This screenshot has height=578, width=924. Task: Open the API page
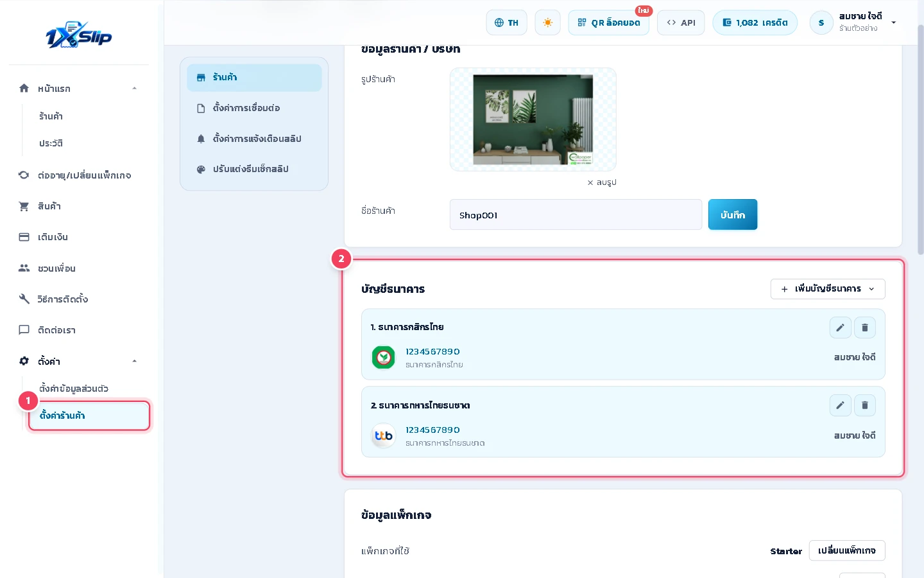coord(681,22)
